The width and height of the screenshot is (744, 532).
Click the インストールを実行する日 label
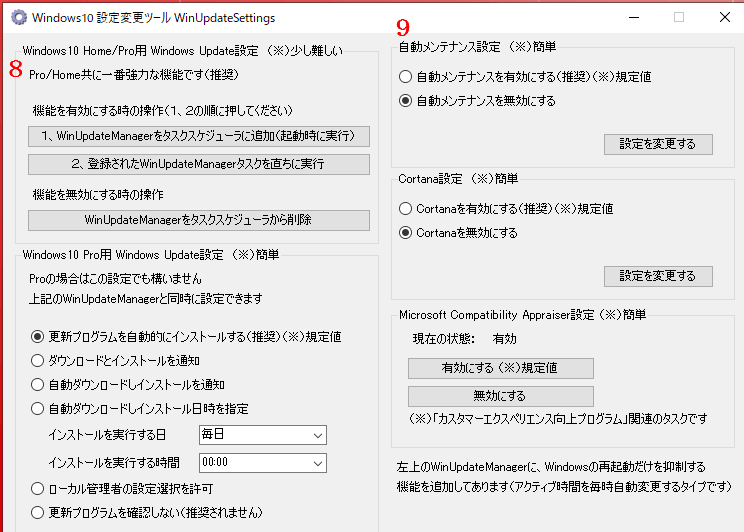[107, 435]
